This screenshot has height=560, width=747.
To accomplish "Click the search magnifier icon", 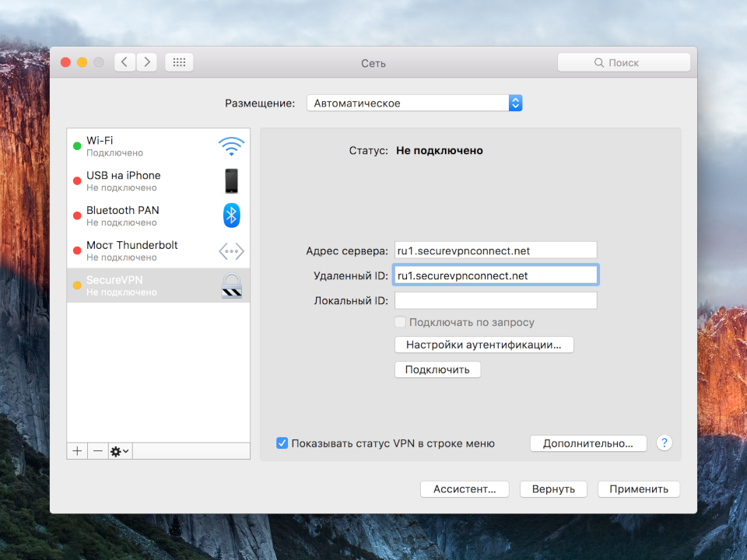I will 599,62.
